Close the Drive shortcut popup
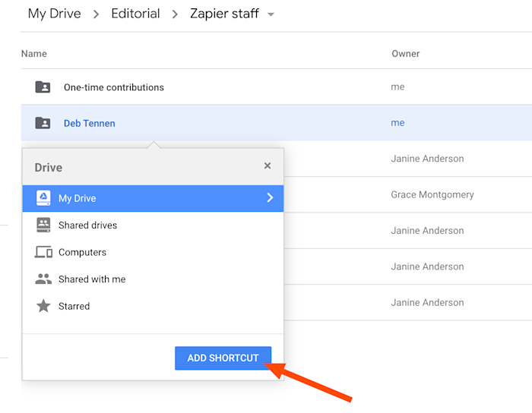 [268, 166]
